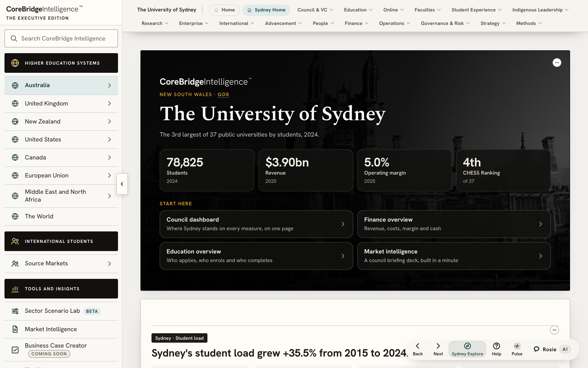The width and height of the screenshot is (588, 368).
Task: Click globe icon beside Middle East and North Africa
Action: pyautogui.click(x=15, y=196)
